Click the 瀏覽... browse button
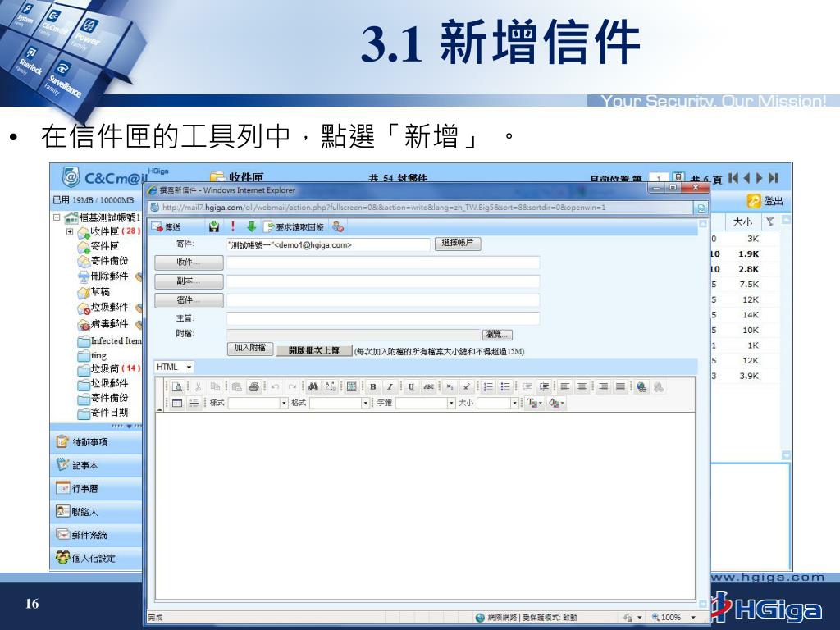This screenshot has width=840, height=630. 497,335
